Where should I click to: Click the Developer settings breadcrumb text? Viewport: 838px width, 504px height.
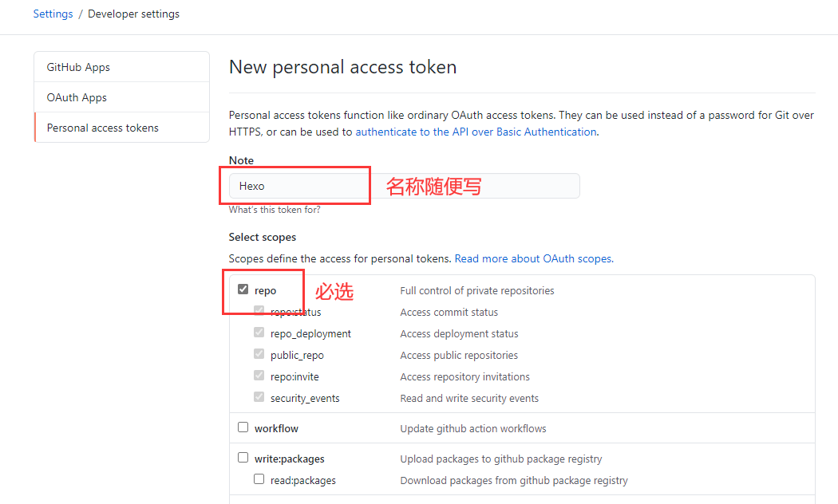[133, 14]
